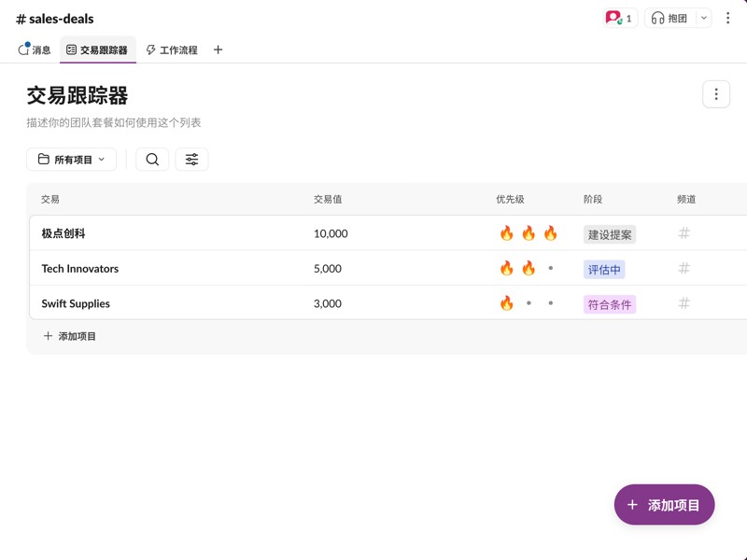
Task: Toggle the third fire on Tech Innovators priority
Action: 550,268
